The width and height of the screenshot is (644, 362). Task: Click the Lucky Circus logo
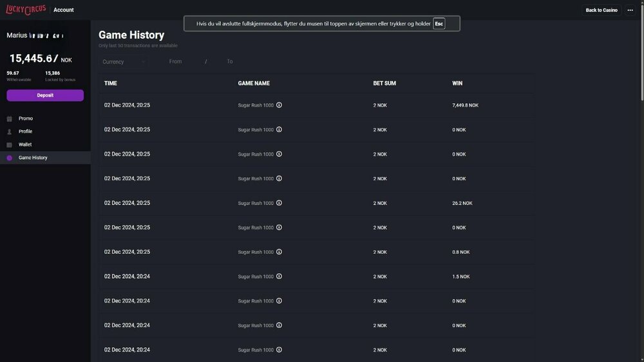pyautogui.click(x=26, y=10)
